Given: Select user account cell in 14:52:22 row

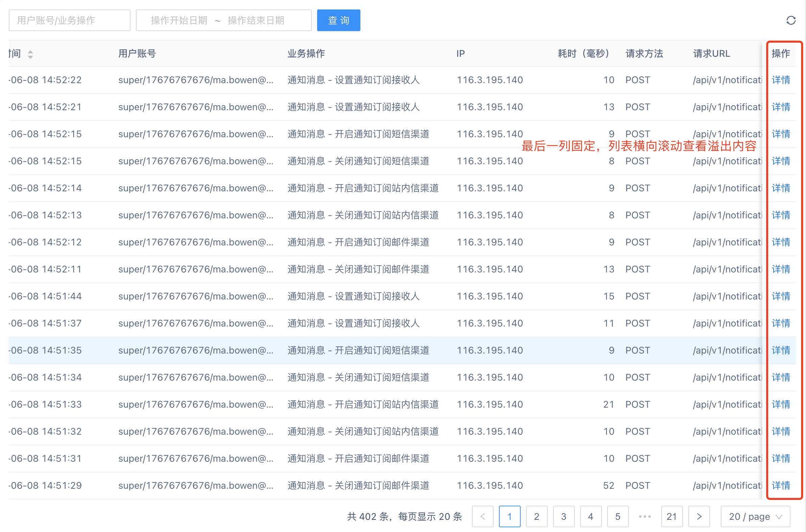Looking at the screenshot, I should coord(196,80).
